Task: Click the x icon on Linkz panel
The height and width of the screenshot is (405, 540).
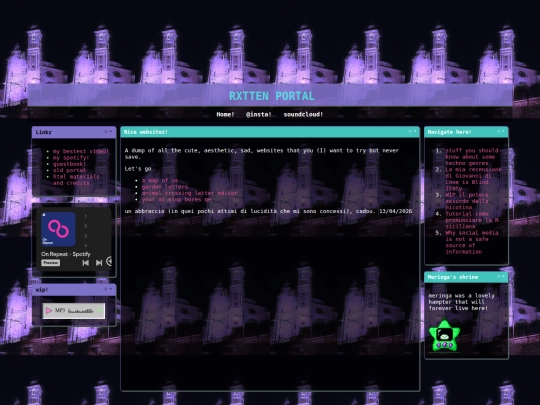Action: click(x=111, y=132)
